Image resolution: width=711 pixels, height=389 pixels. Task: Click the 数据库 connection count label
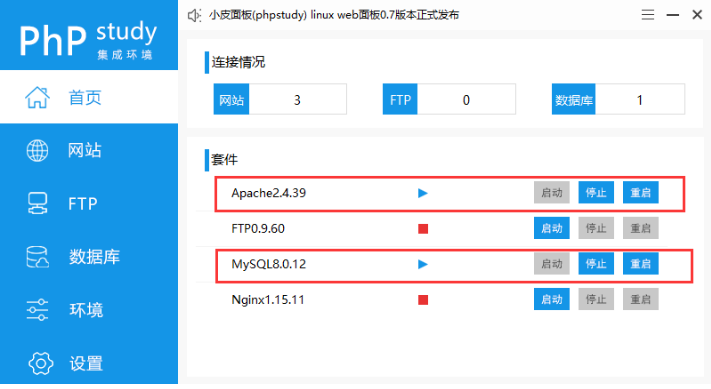coord(574,99)
